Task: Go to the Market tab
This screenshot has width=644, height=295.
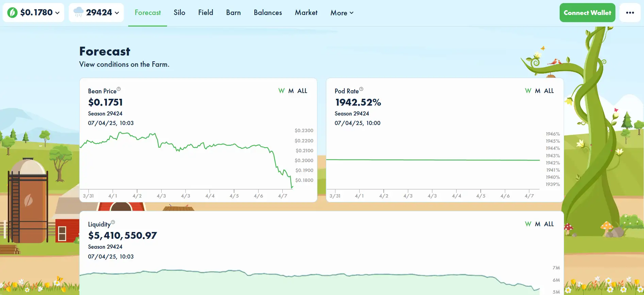Action: point(306,13)
